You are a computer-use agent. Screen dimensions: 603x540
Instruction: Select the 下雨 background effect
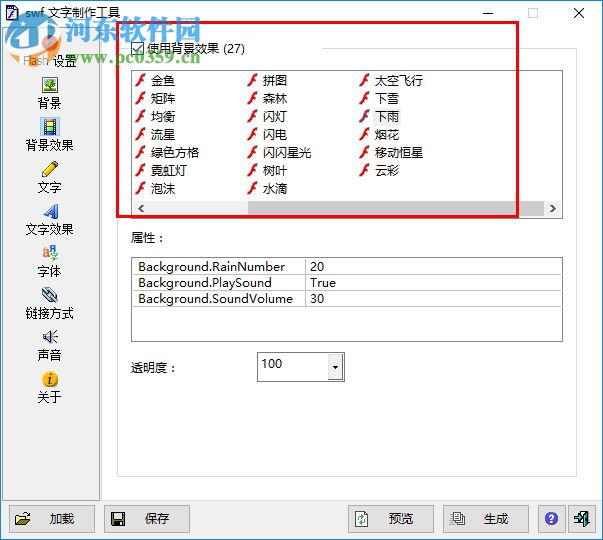click(379, 116)
